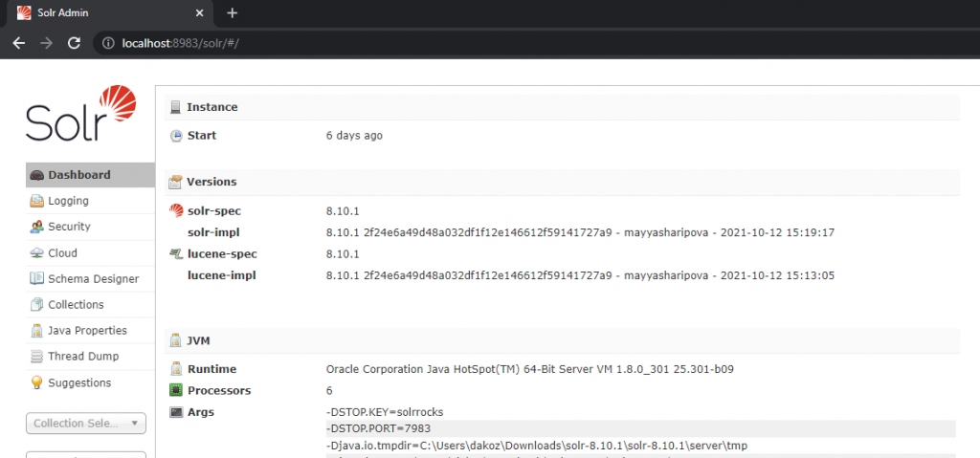Image resolution: width=980 pixels, height=458 pixels.
Task: Click the browser forward arrow
Action: pos(46,43)
